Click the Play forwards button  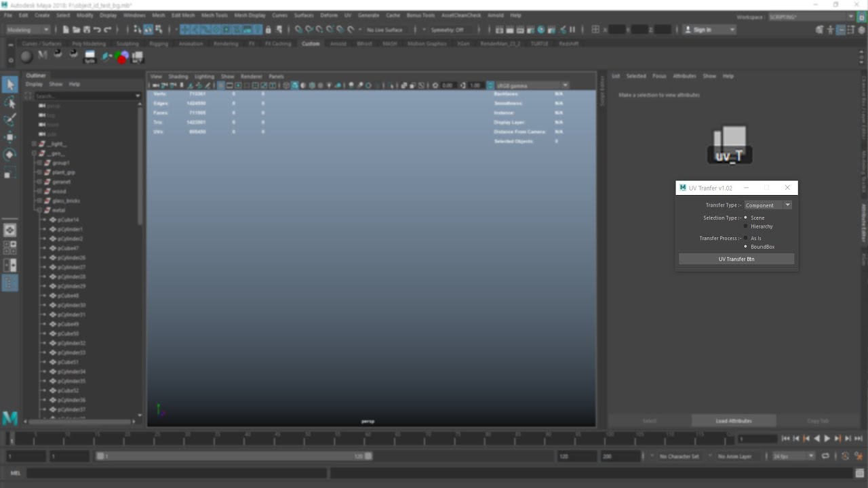(x=827, y=439)
